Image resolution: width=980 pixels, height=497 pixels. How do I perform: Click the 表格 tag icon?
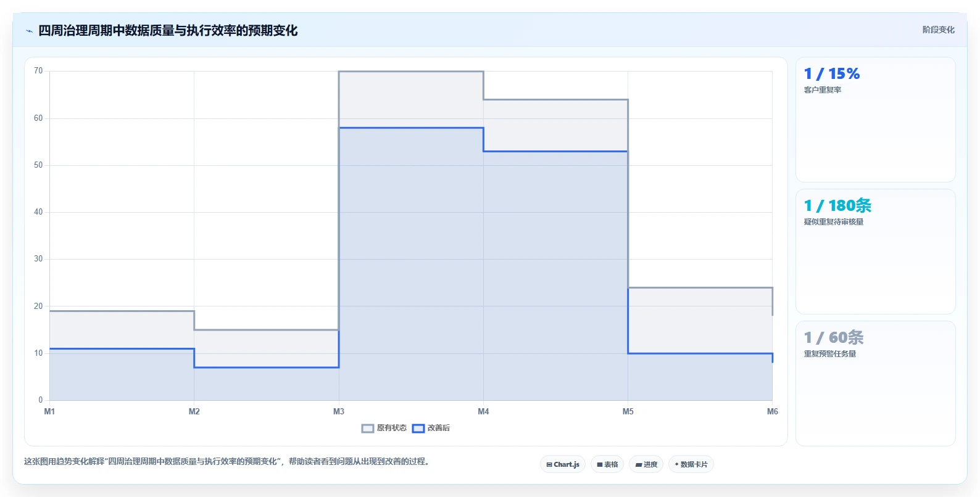click(600, 465)
